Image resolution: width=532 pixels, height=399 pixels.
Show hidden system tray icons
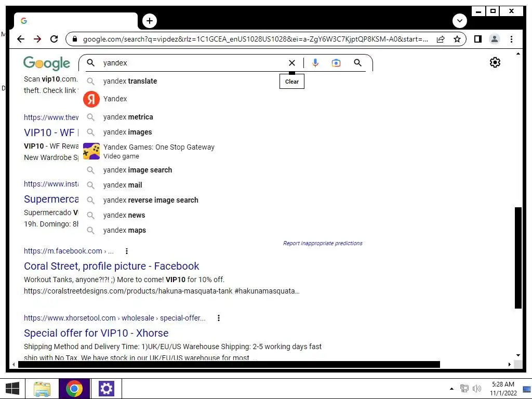451,389
